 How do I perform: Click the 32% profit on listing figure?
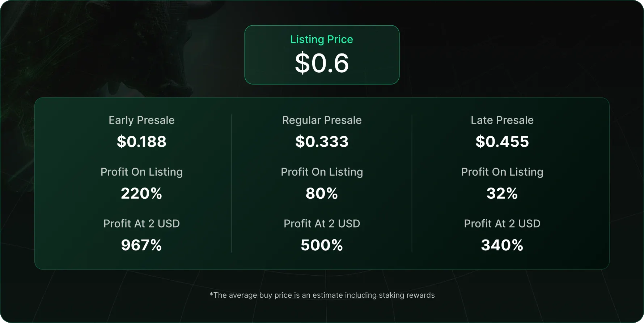tap(502, 193)
